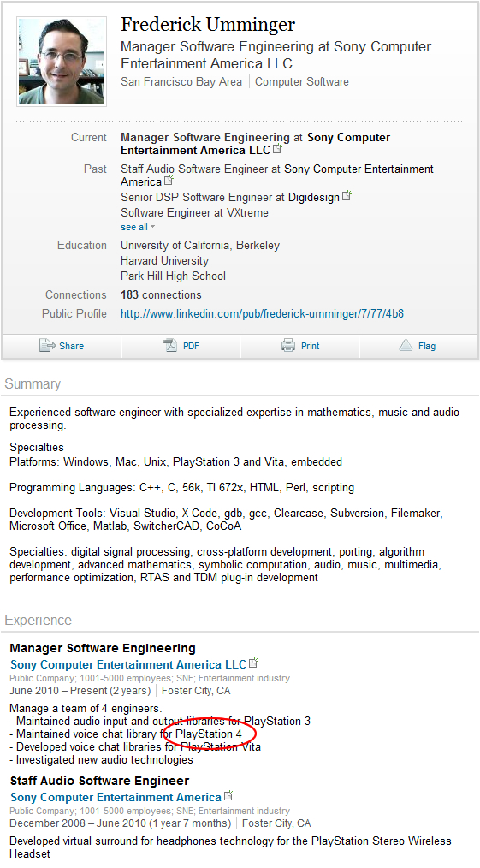Click 'Harvard University' education entry
This screenshot has width=480, height=868.
click(164, 261)
